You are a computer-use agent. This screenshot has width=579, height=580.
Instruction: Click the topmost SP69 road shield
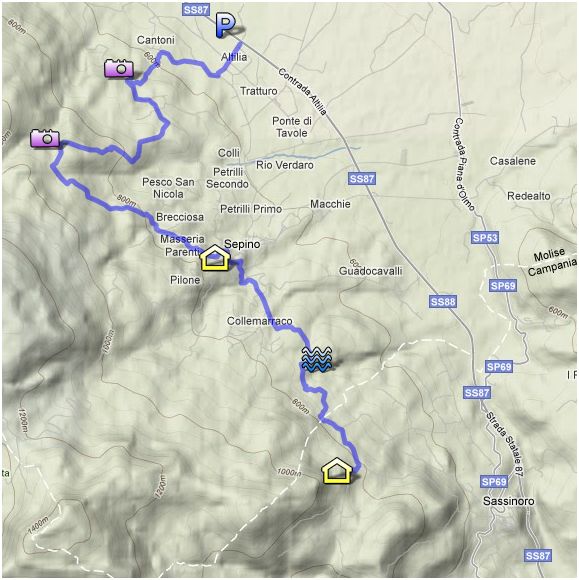[x=503, y=286]
